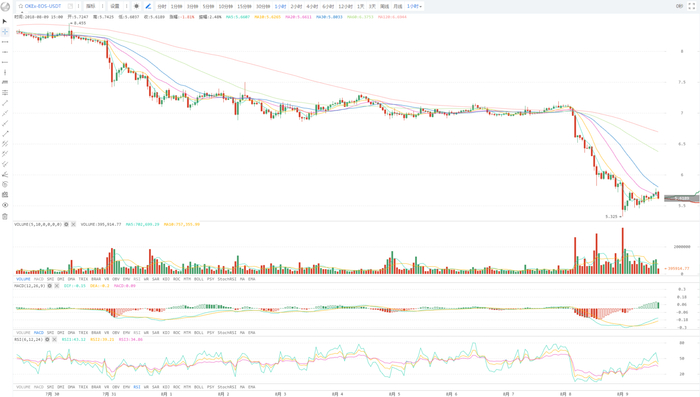Toggle drawings visibility eye icon
700x397 pixels.
point(5,205)
